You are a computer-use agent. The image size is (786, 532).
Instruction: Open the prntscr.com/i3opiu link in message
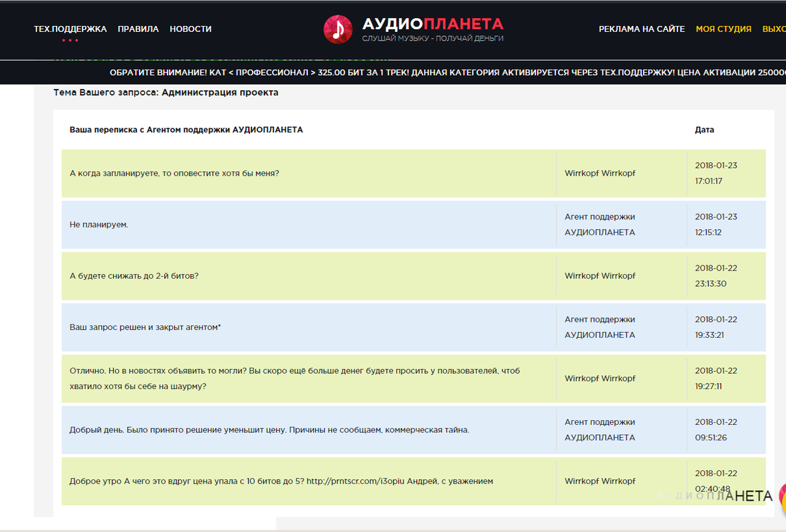point(355,481)
